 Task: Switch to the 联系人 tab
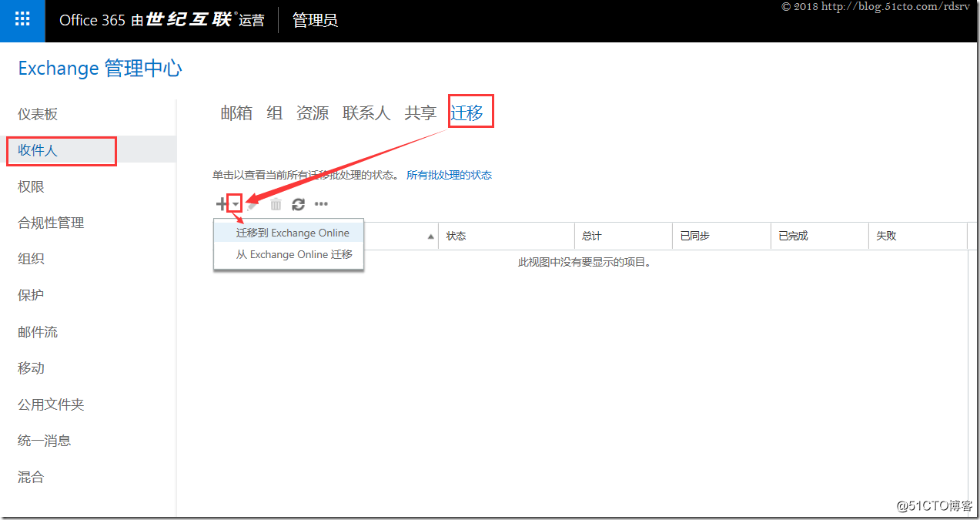366,113
